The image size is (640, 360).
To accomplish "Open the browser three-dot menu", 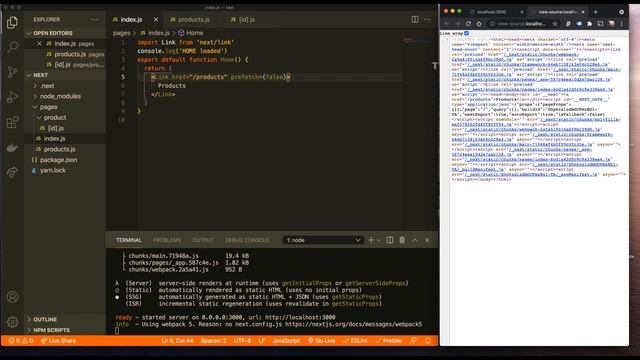I will pyautogui.click(x=622, y=24).
